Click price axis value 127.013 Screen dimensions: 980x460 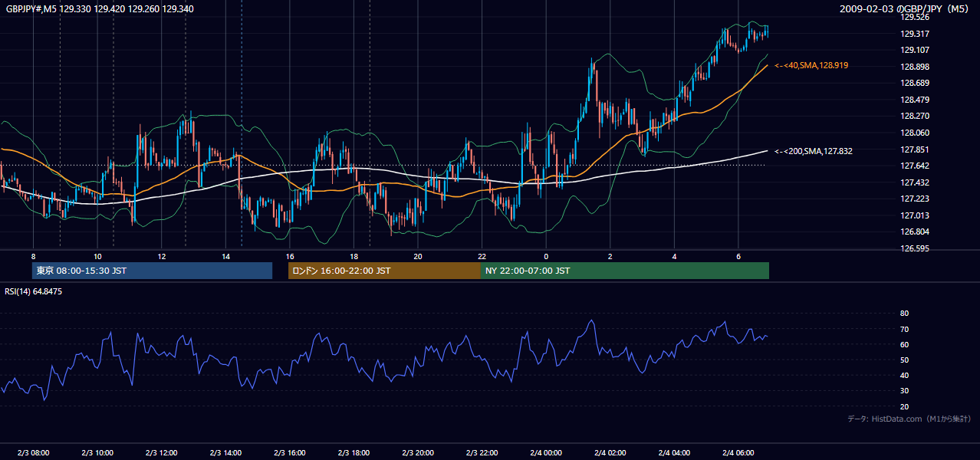[x=915, y=215]
